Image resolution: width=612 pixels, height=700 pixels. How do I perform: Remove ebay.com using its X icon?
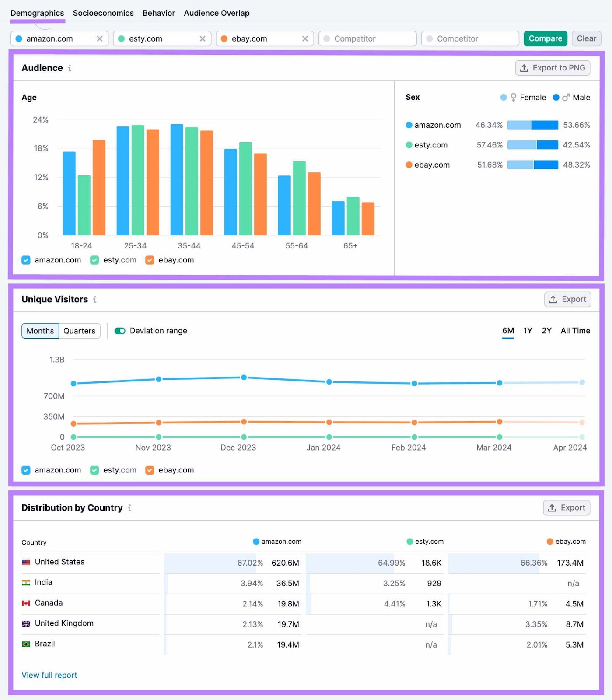click(305, 39)
